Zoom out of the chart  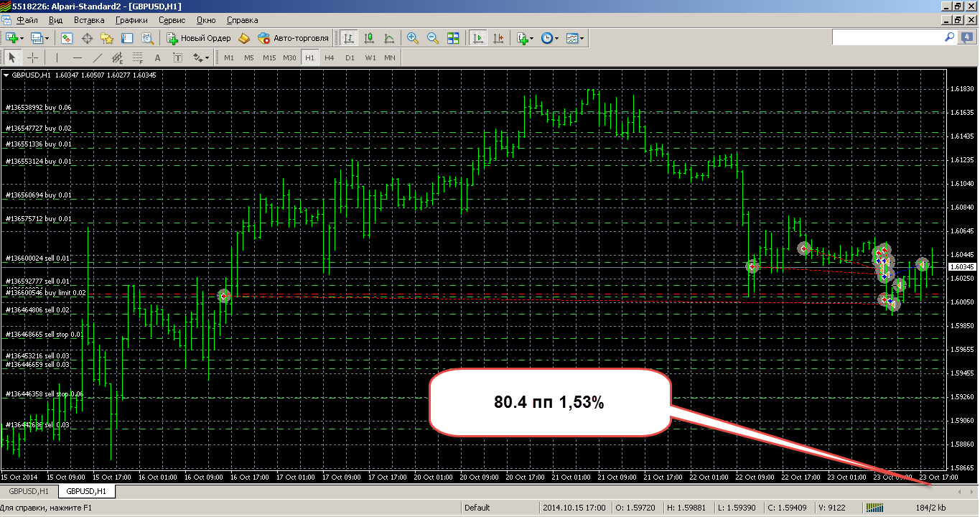point(433,38)
